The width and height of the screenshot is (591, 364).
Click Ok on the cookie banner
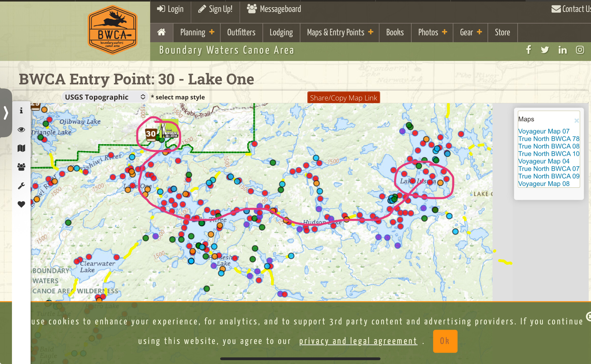[445, 341]
